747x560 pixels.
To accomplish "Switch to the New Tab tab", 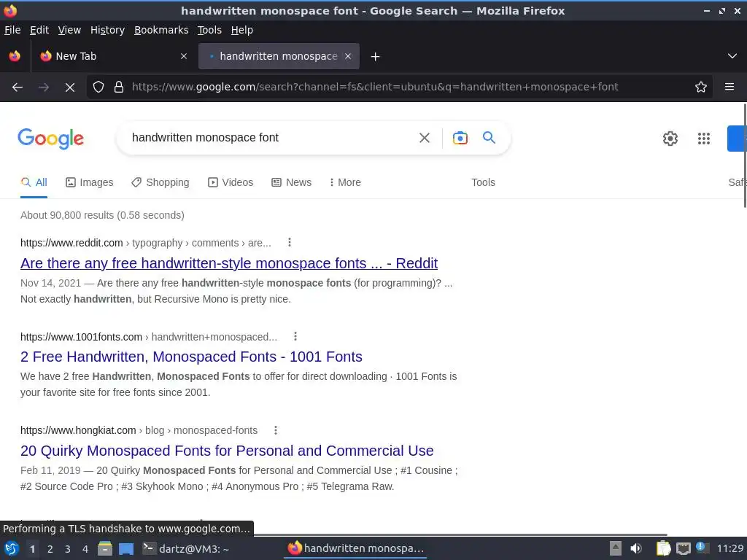I will [x=112, y=56].
